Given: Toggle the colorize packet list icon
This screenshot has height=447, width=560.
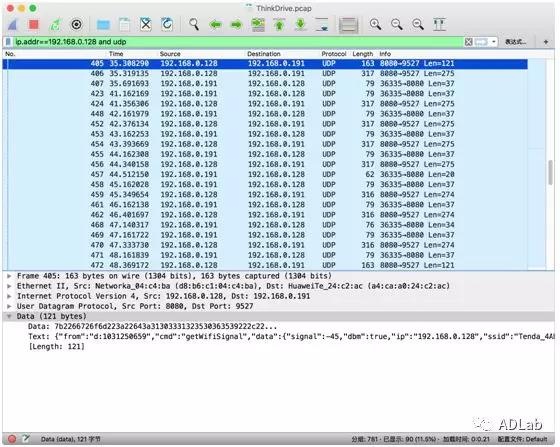Looking at the screenshot, I should tap(348, 25).
